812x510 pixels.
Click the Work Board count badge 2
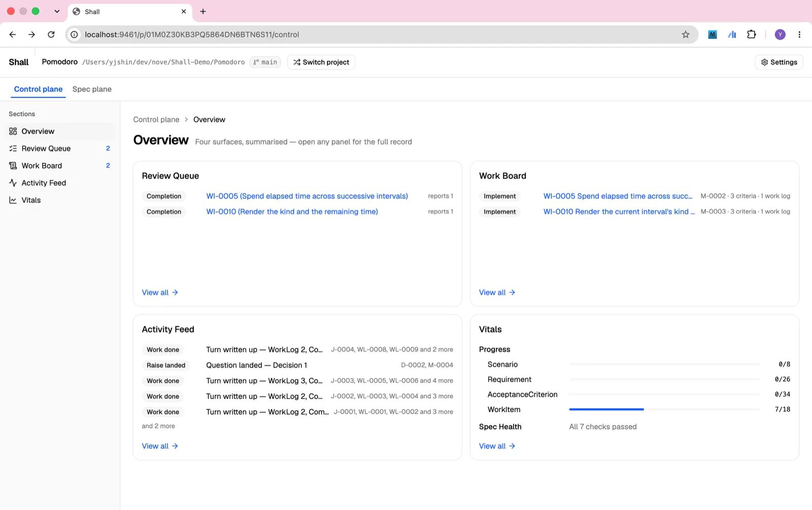pyautogui.click(x=108, y=166)
